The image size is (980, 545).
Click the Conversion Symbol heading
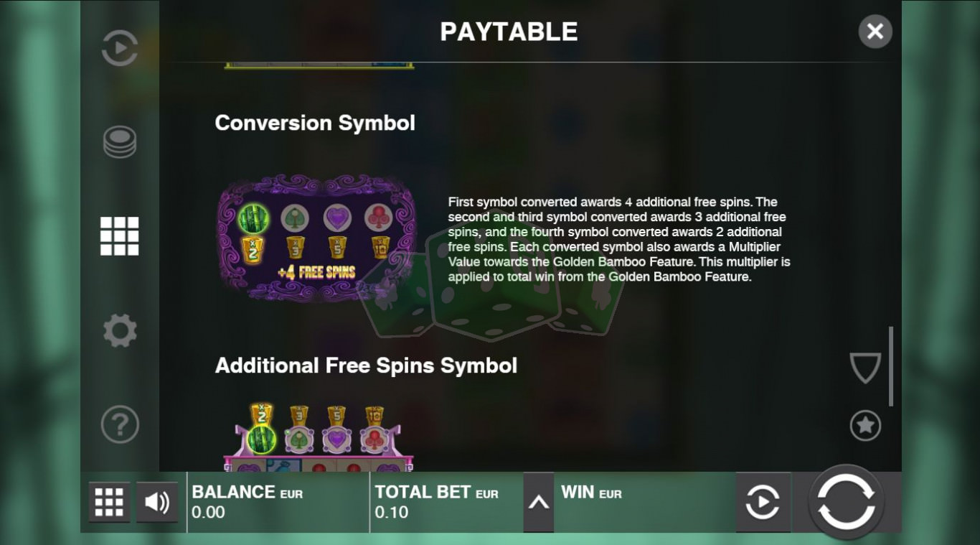tap(315, 123)
